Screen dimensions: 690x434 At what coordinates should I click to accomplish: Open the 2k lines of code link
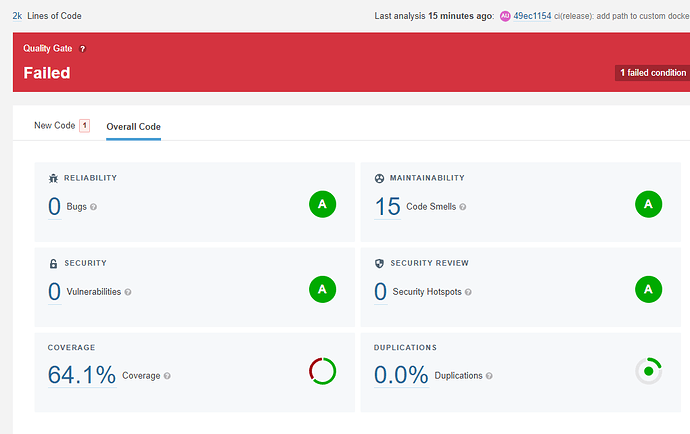(17, 16)
